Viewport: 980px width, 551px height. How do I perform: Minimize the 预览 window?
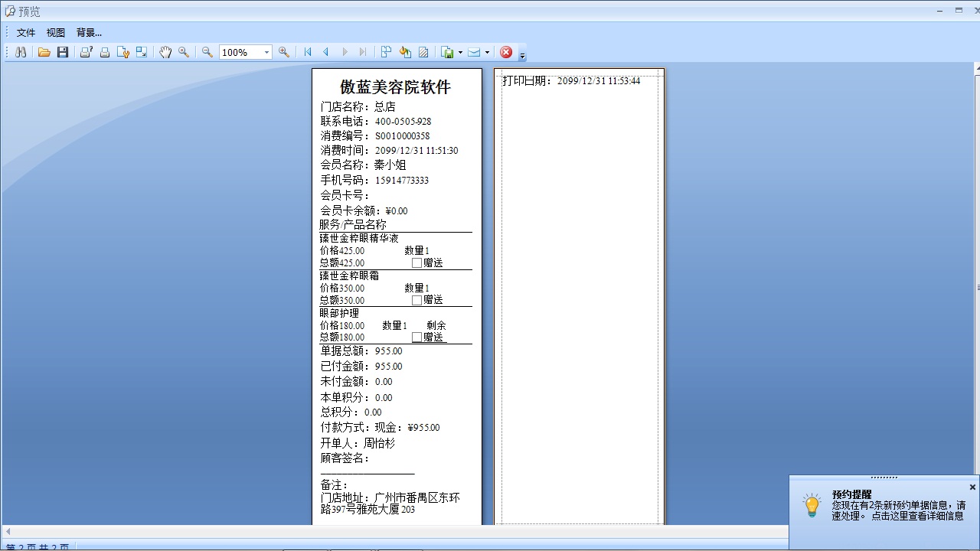[940, 11]
